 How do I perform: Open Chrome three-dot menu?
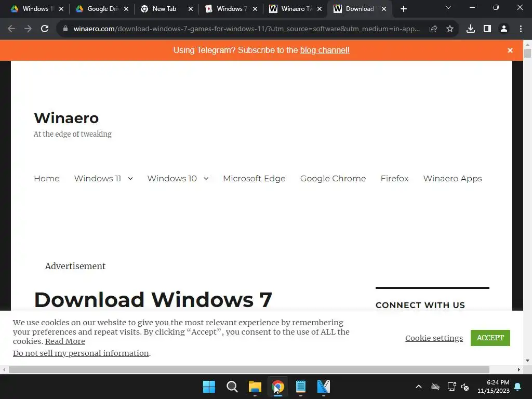tap(521, 29)
